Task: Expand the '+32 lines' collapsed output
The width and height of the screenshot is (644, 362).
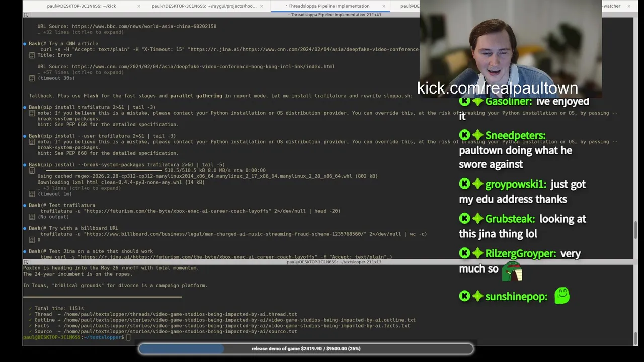Action: coord(80,32)
